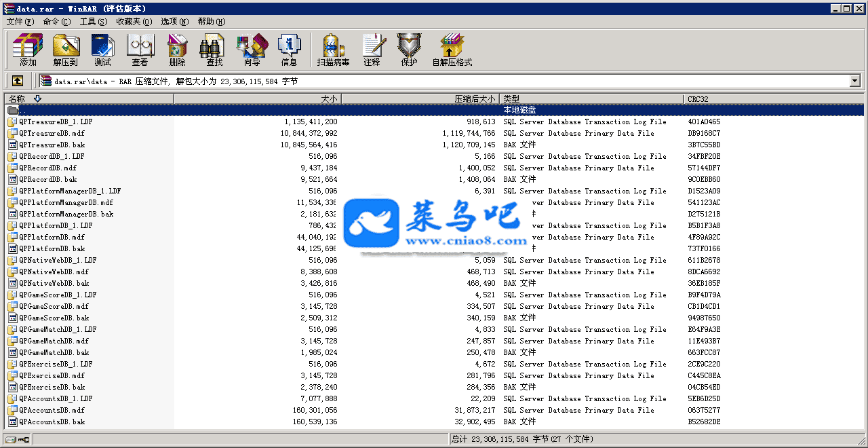Select the QPAccountsDB.bak file row
The image size is (868, 448).
pos(52,422)
